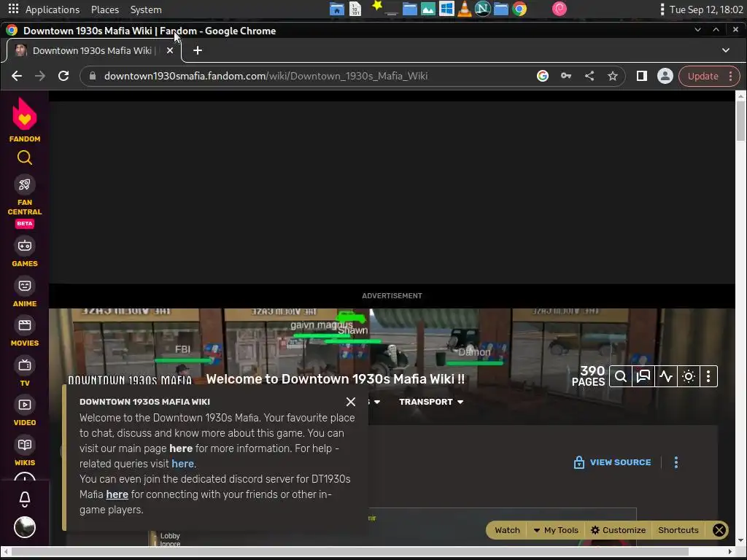Screen dimensions: 747x560
Task: Open tab search dropdown
Action: click(726, 50)
